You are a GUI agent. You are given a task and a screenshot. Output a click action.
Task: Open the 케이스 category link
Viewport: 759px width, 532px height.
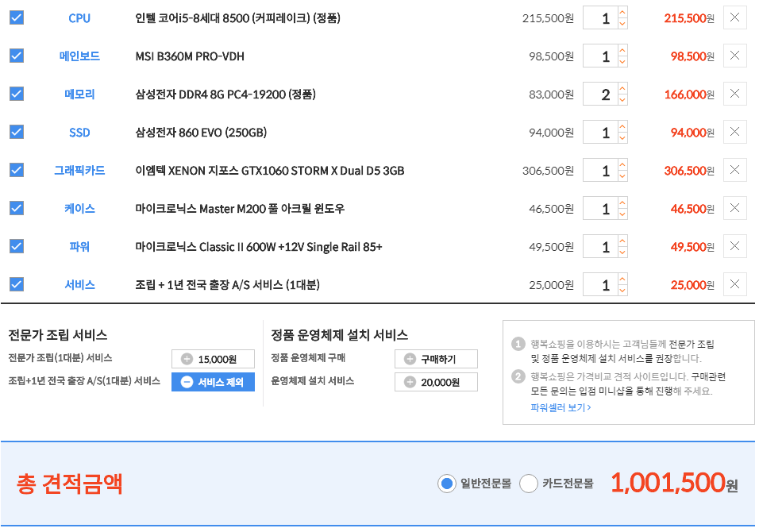79,208
